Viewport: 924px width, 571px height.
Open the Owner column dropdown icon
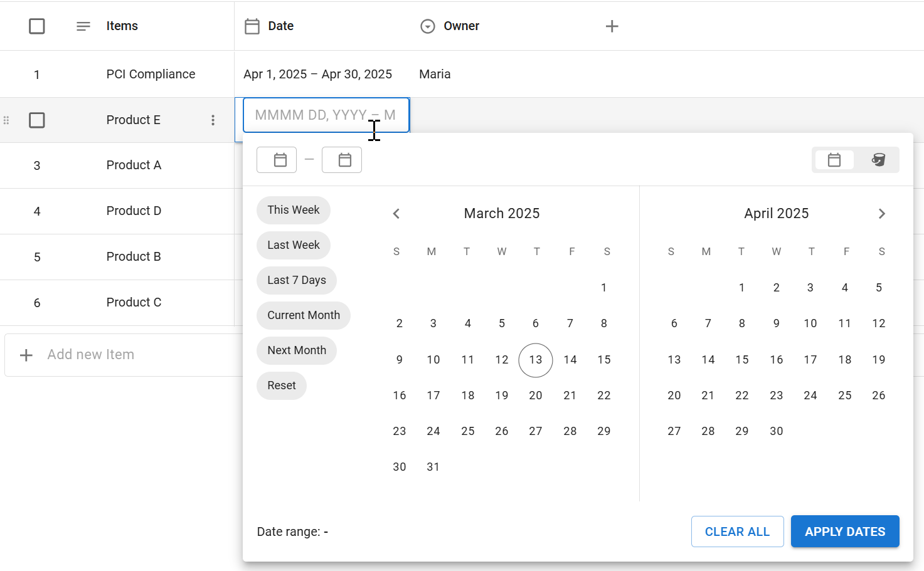[x=427, y=26]
